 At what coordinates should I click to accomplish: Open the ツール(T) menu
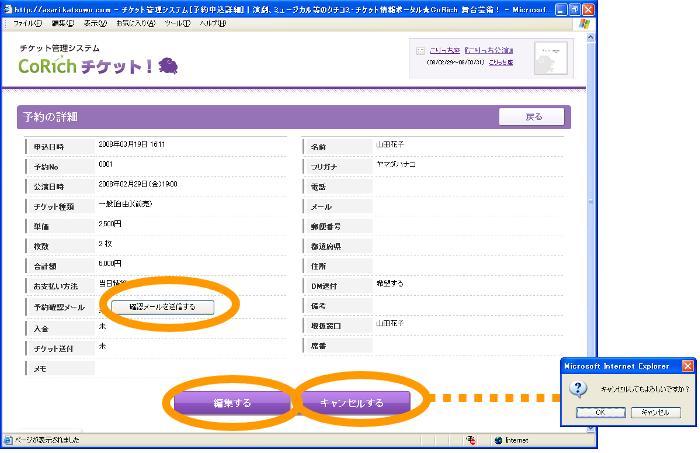[x=178, y=23]
